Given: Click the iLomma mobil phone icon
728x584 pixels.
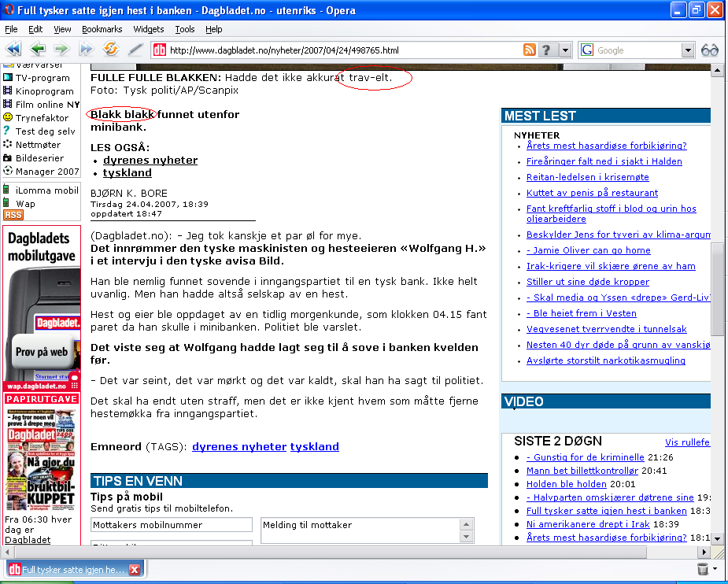Looking at the screenshot, I should (6, 190).
